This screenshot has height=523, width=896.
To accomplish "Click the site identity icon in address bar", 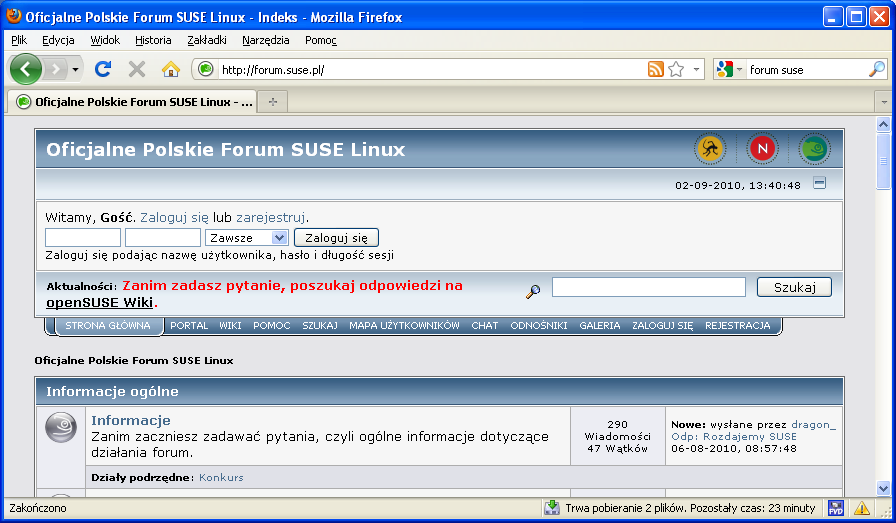I will (206, 69).
